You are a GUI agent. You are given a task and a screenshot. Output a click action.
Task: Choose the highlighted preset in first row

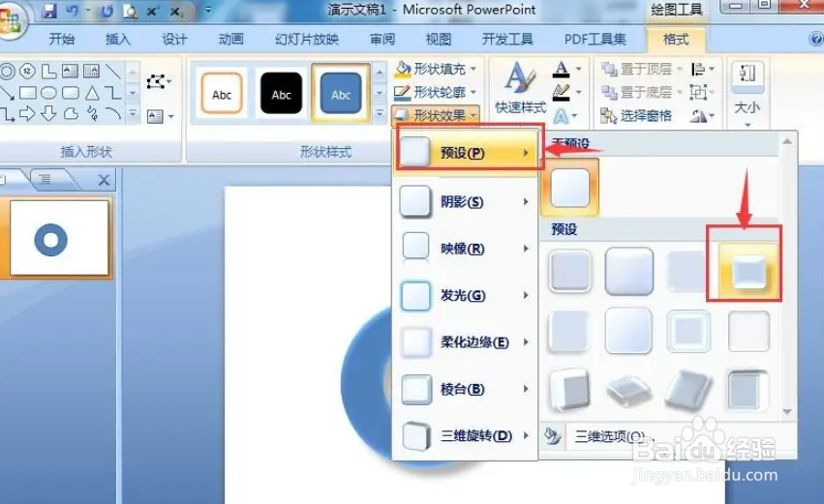[x=748, y=272]
